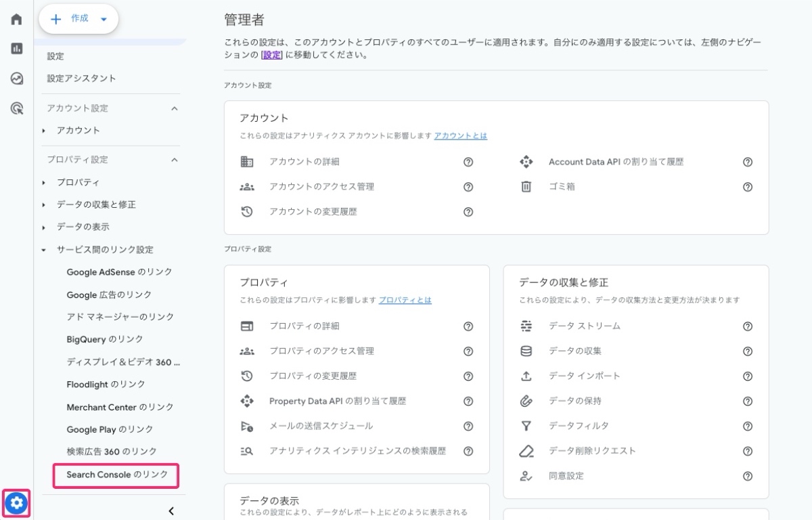This screenshot has width=812, height=520.
Task: Click the highlighted Admin gear icon
Action: 16,503
